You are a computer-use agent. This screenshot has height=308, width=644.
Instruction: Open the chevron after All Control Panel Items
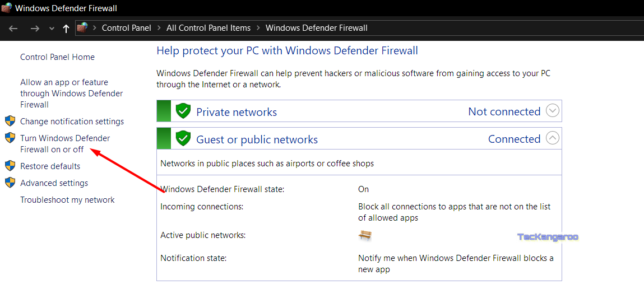click(258, 28)
